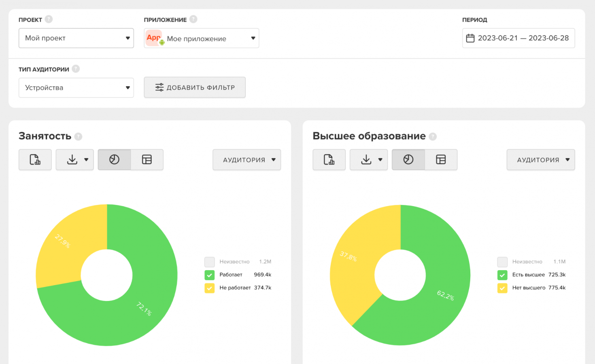This screenshot has width=595, height=364.
Task: Click the report icon in Занятость card
Action: tap(35, 160)
